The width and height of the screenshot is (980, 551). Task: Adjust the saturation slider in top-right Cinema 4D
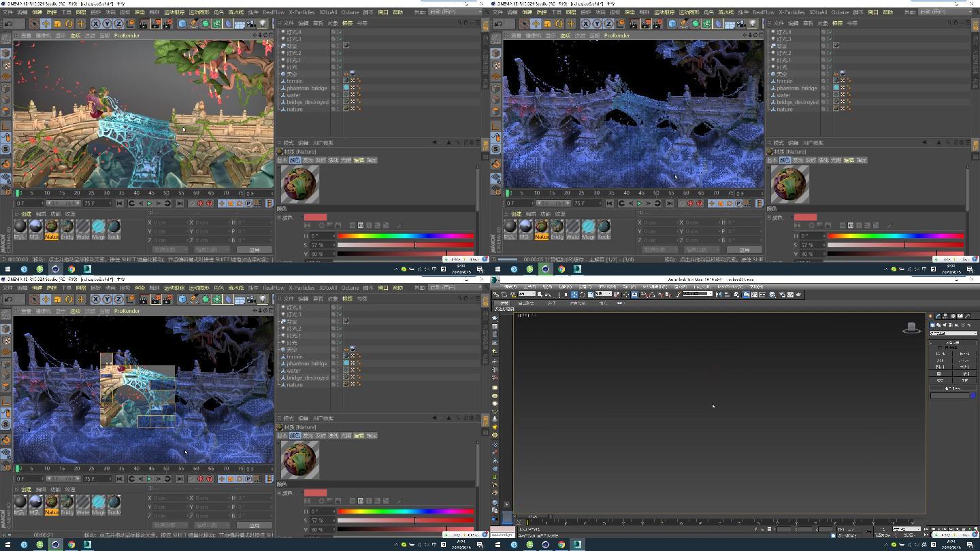pos(896,245)
